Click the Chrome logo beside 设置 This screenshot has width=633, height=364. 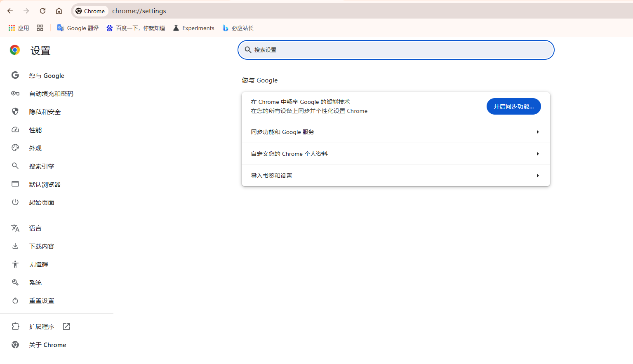[x=15, y=50]
